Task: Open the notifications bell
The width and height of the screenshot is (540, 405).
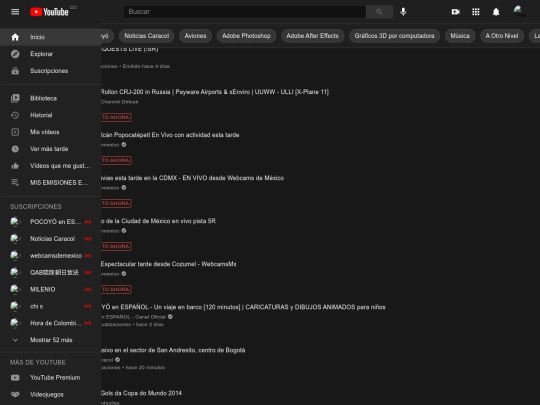Action: (496, 12)
